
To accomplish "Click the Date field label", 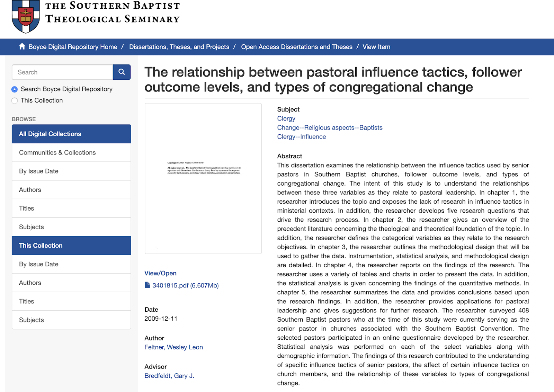I will (151, 310).
